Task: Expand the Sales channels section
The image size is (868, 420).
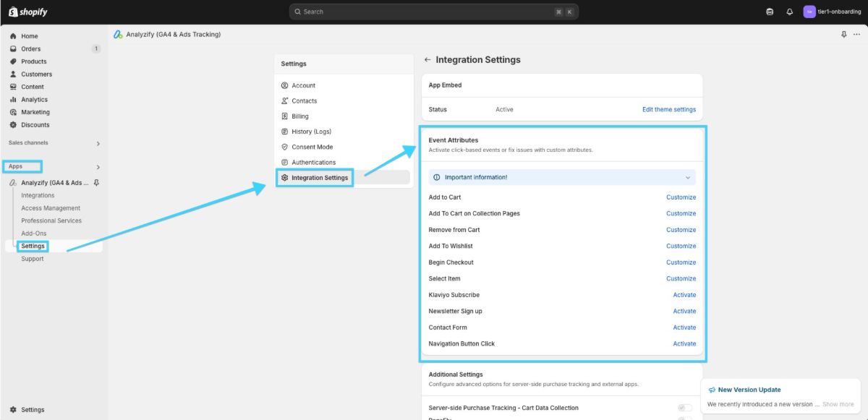Action: pyautogui.click(x=98, y=144)
